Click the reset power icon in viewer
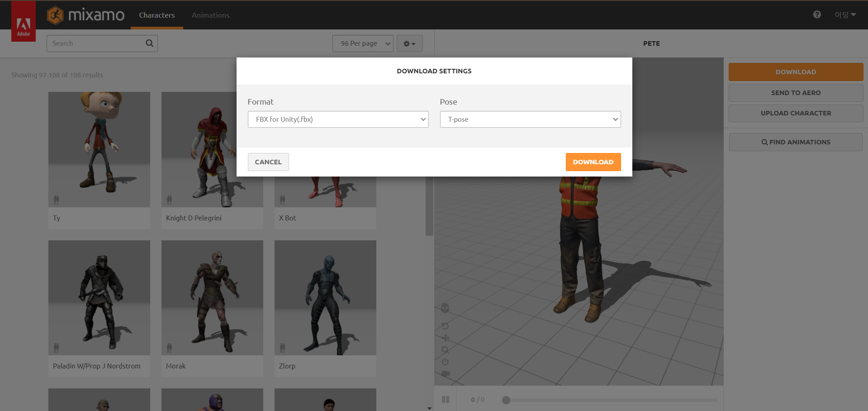The image size is (868, 411). pyautogui.click(x=445, y=362)
